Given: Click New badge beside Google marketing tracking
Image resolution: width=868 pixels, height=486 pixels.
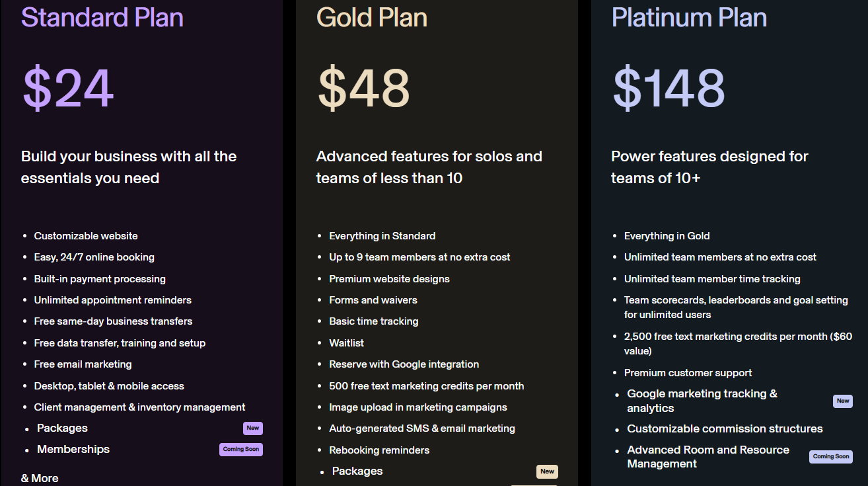Looking at the screenshot, I should pos(842,401).
